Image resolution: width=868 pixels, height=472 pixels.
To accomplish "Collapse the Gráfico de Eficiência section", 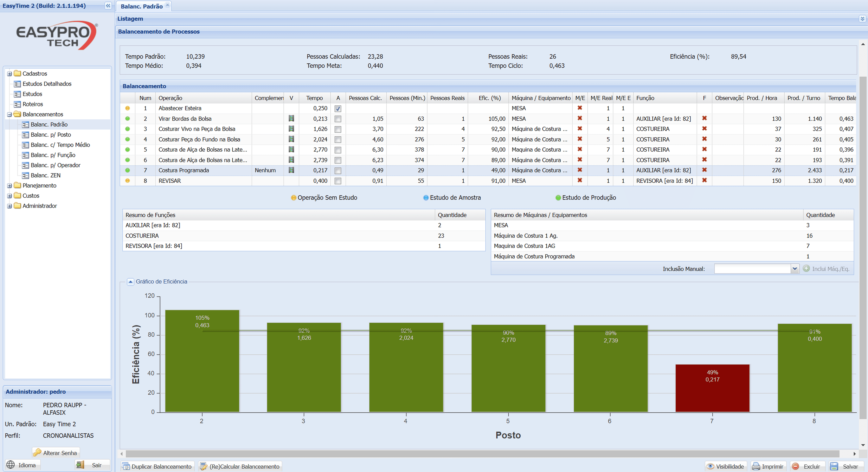I will [x=130, y=282].
